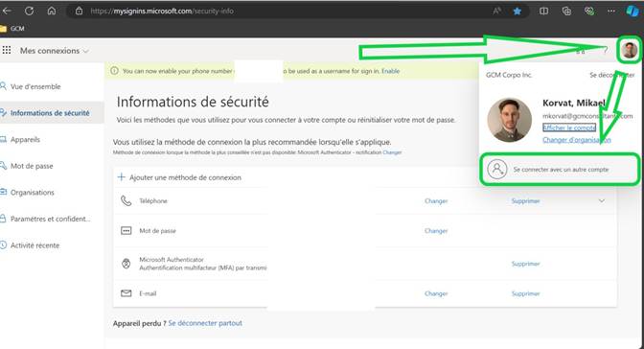The height and width of the screenshot is (349, 644).
Task: Click the phone icon in Téléphone row
Action: tap(126, 201)
